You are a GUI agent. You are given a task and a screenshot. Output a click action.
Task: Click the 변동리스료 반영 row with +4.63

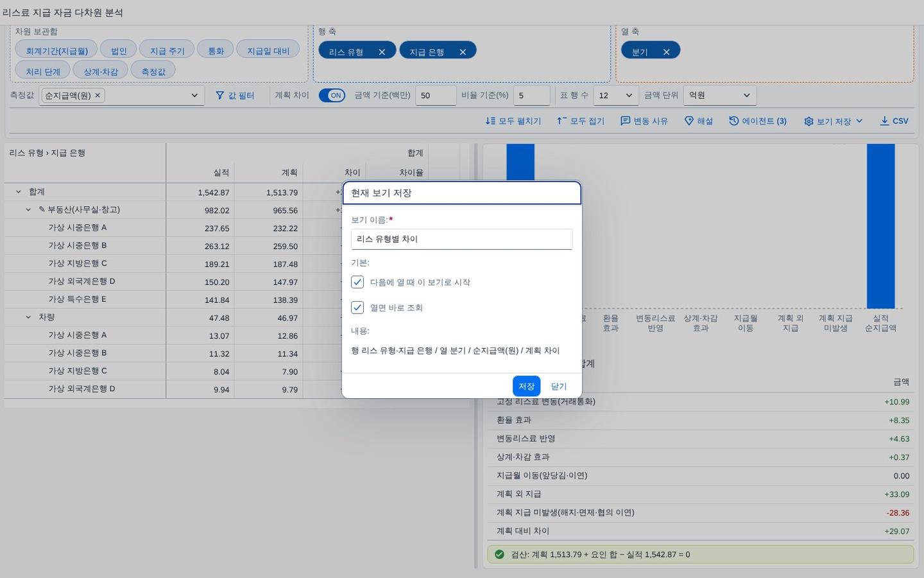[701, 439]
